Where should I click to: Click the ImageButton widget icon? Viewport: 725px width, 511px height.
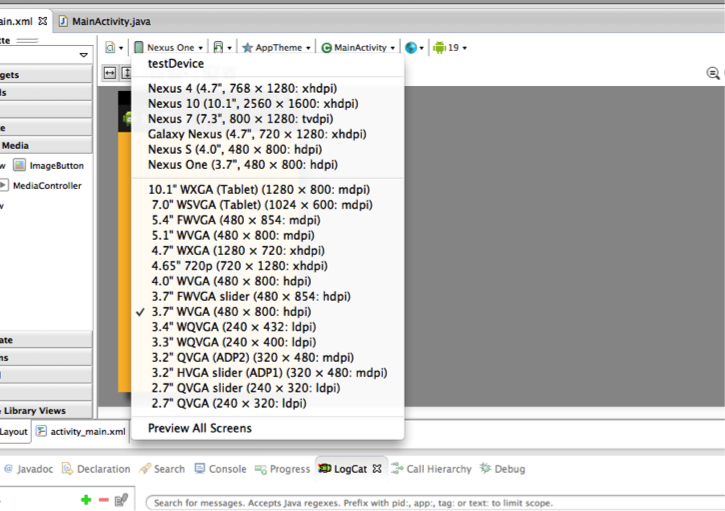19,165
